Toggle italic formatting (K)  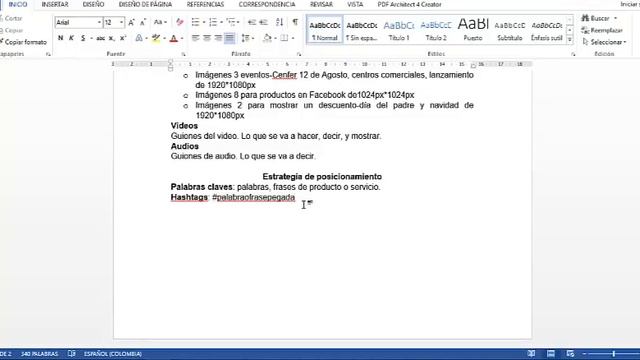point(71,38)
